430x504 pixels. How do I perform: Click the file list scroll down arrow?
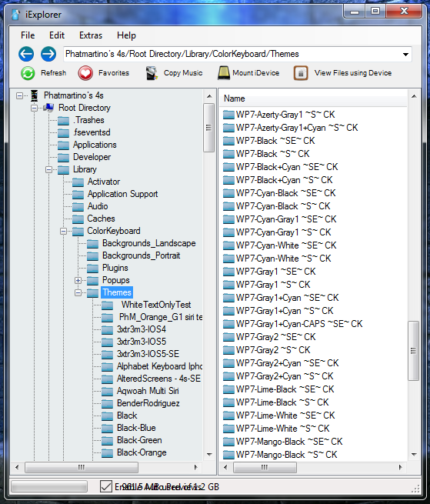pyautogui.click(x=414, y=455)
